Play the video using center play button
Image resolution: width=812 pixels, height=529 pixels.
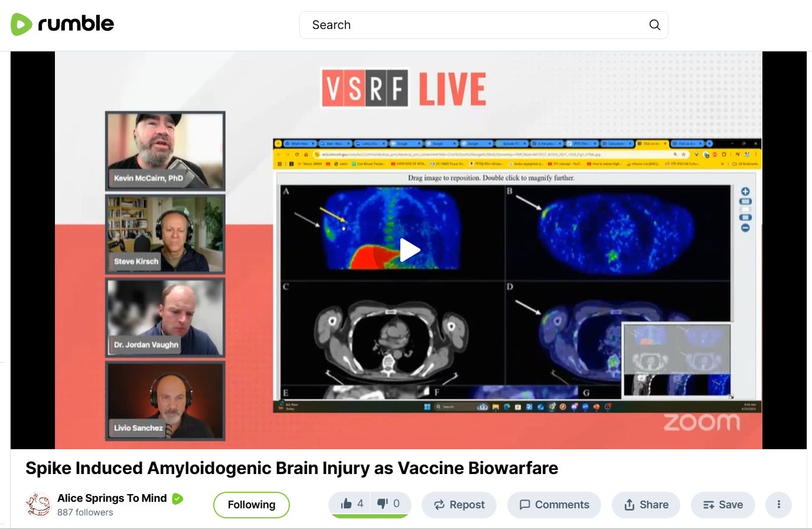[x=409, y=250]
